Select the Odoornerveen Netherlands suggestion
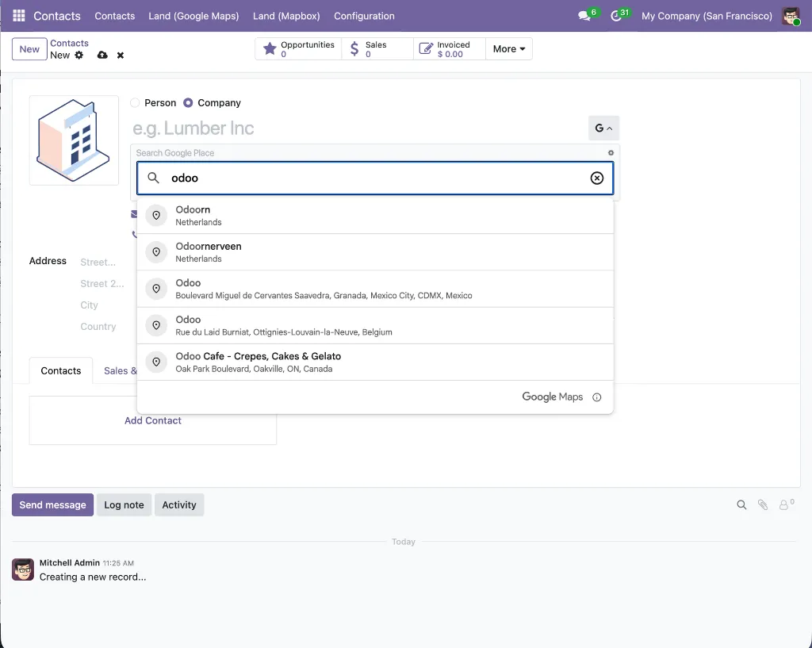This screenshot has width=812, height=648. pos(375,252)
